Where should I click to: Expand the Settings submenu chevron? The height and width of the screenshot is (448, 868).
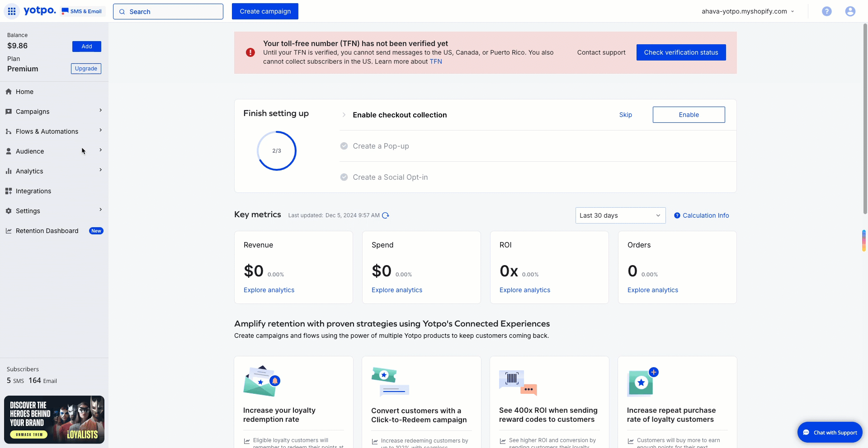[100, 210]
